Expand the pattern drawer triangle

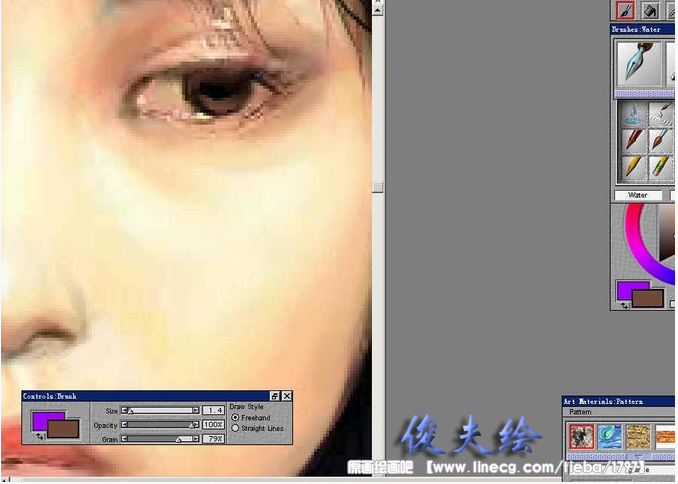click(639, 457)
